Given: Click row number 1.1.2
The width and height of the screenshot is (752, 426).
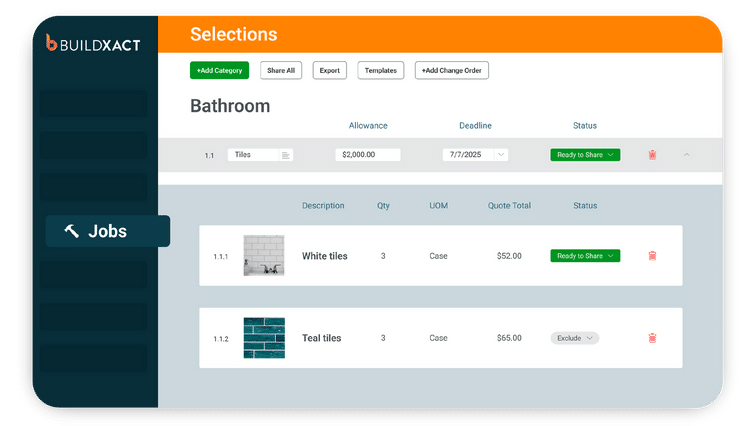Looking at the screenshot, I should point(221,339).
